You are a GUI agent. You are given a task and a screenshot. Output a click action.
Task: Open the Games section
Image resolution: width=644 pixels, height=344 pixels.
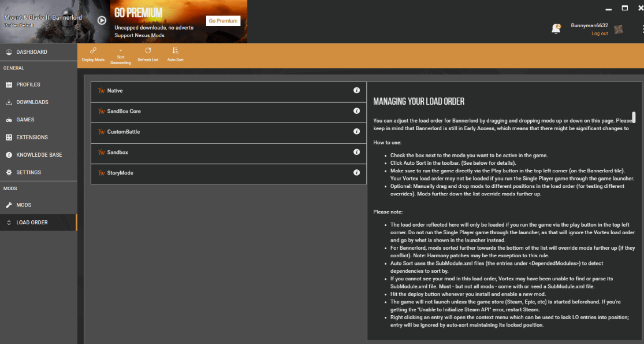pos(39,120)
